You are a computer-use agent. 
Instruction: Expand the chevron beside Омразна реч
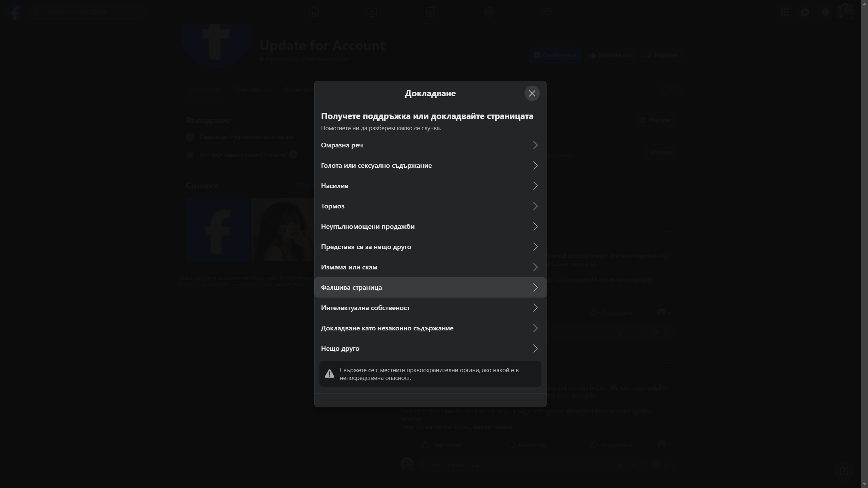point(535,145)
